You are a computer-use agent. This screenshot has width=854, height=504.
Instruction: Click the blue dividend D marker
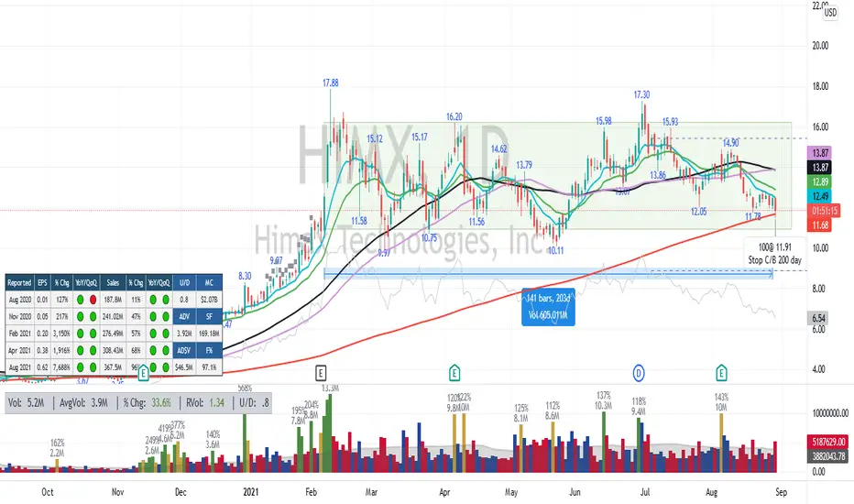coord(639,373)
